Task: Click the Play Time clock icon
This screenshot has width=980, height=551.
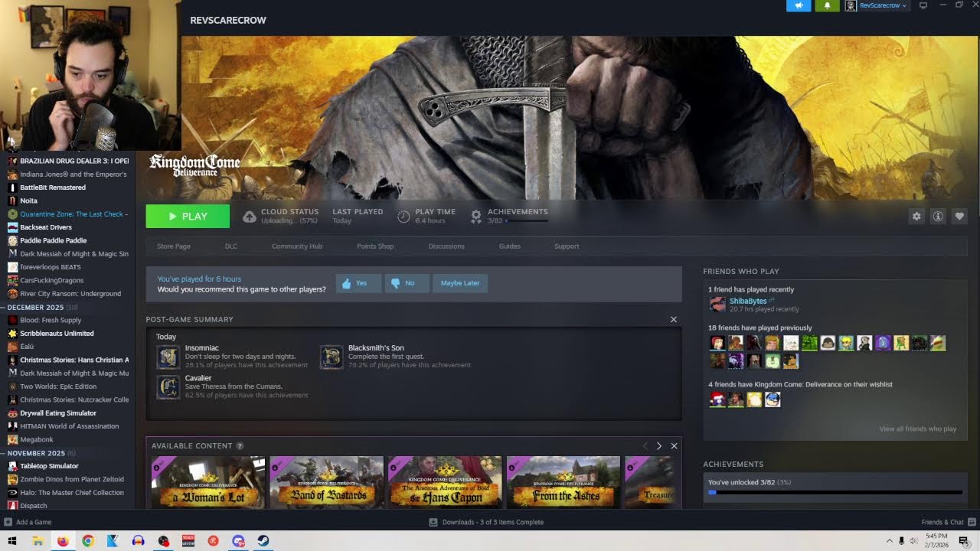Action: point(403,217)
